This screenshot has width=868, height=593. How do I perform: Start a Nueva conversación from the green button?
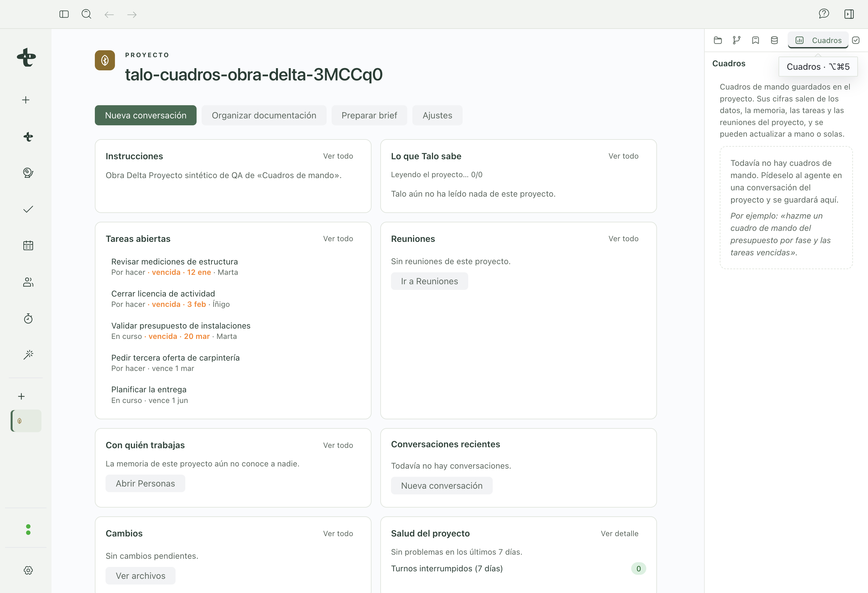tap(146, 115)
